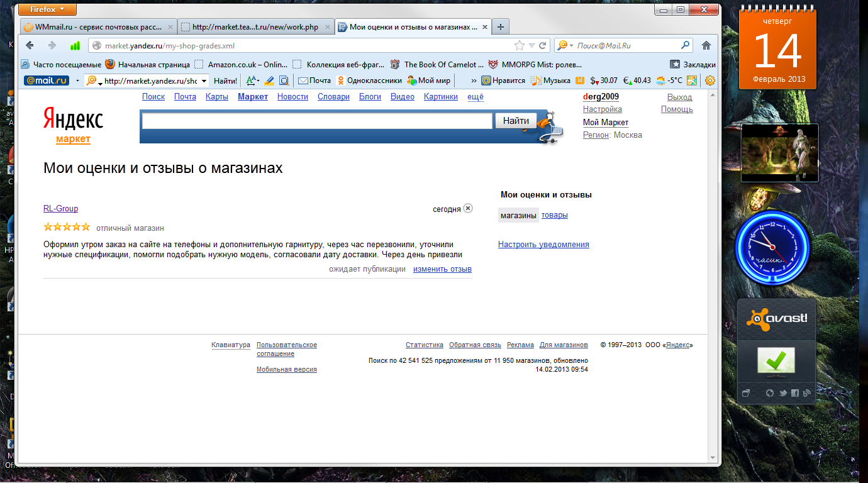Click the Регион link
Image resolution: width=868 pixels, height=483 pixels.
tap(596, 135)
